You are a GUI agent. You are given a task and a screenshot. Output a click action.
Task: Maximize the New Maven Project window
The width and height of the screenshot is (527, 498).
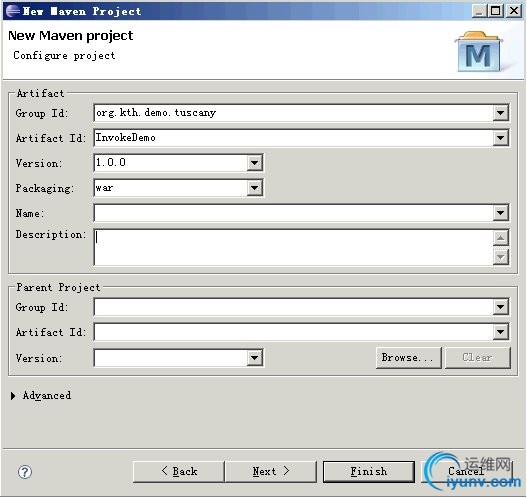(496, 11)
